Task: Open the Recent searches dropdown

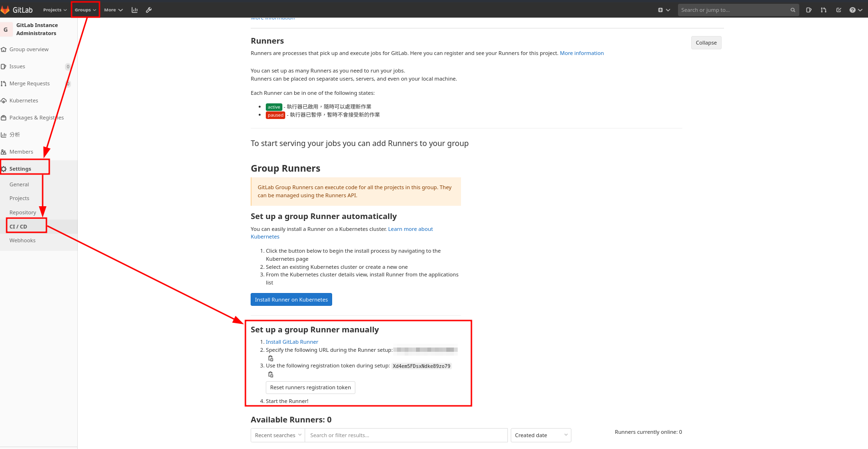Action: click(278, 435)
